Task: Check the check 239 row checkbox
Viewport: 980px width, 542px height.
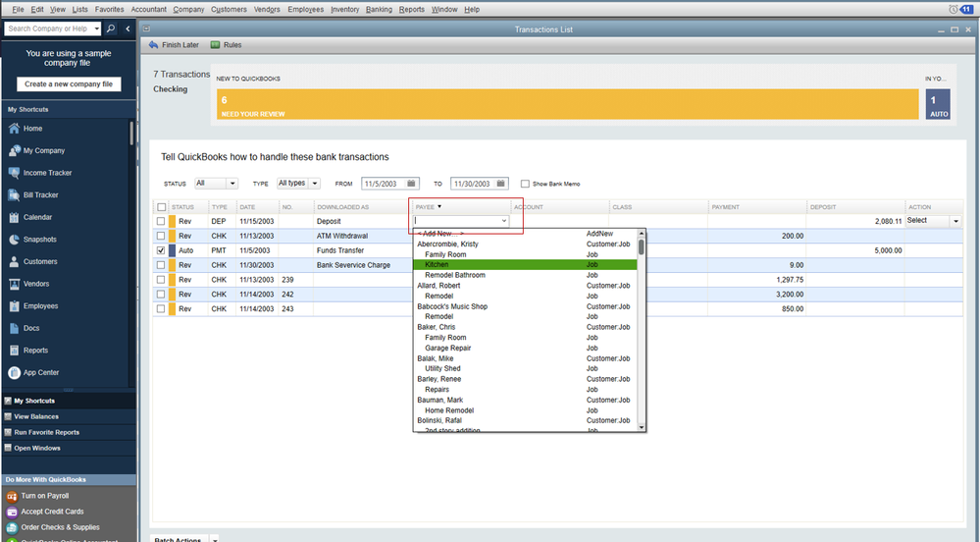Action: coord(161,280)
